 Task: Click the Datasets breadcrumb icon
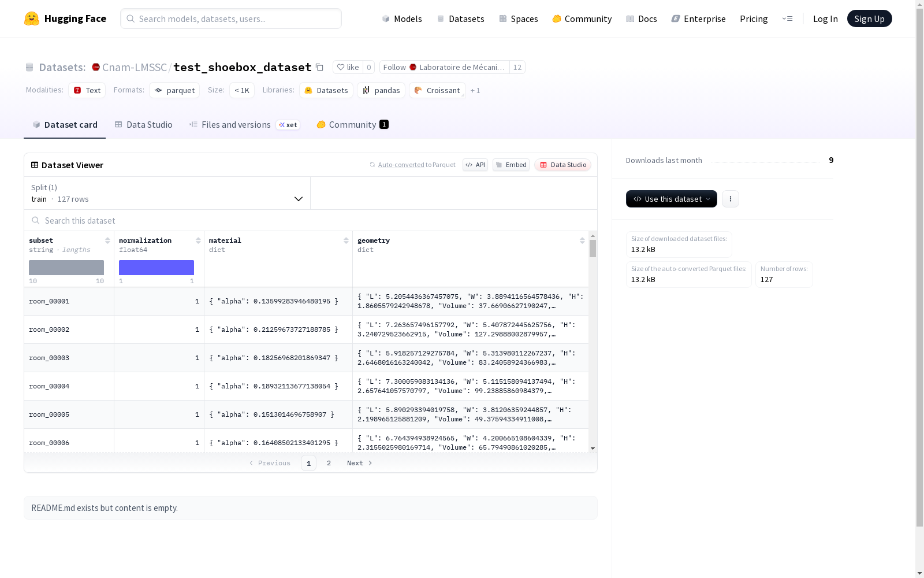tap(29, 67)
